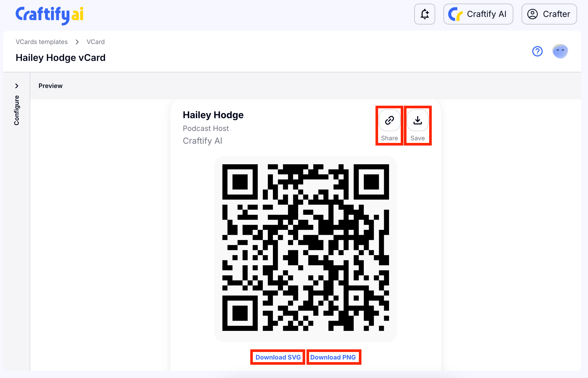This screenshot has height=378, width=588.
Task: Select the Preview tab header
Action: tap(51, 86)
